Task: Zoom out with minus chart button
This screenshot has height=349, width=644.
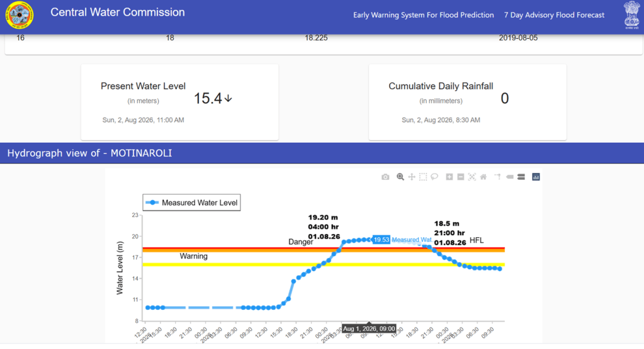Action: (461, 177)
